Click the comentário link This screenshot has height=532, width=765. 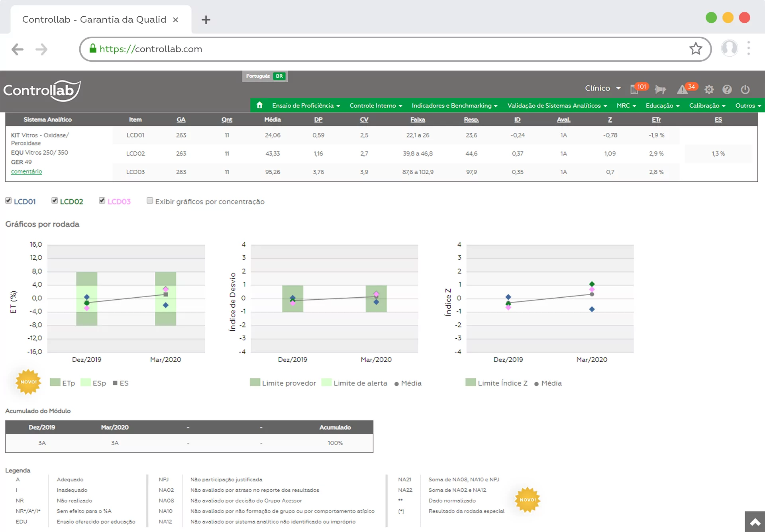(x=26, y=171)
